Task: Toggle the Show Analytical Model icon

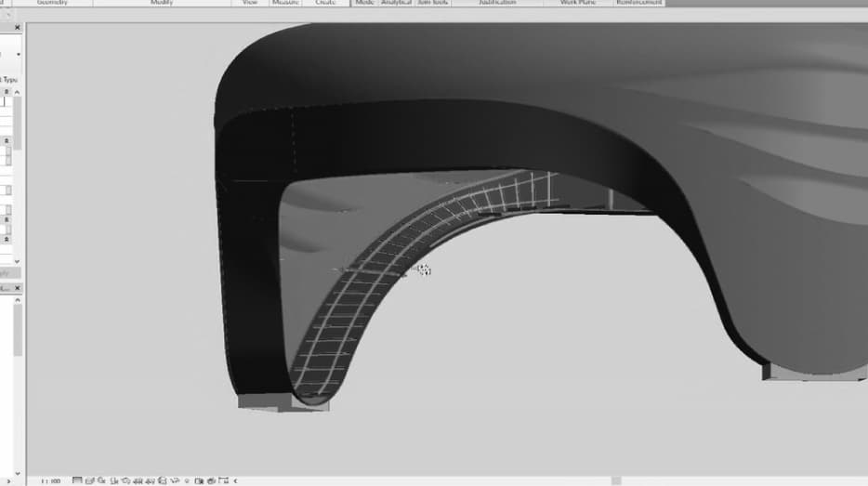Action: tap(211, 480)
